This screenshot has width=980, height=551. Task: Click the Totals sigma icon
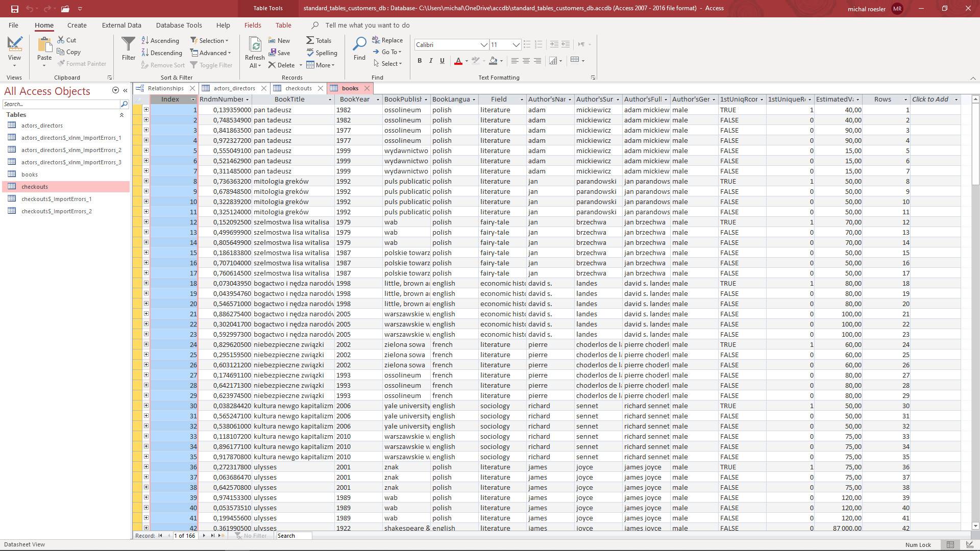tap(310, 40)
